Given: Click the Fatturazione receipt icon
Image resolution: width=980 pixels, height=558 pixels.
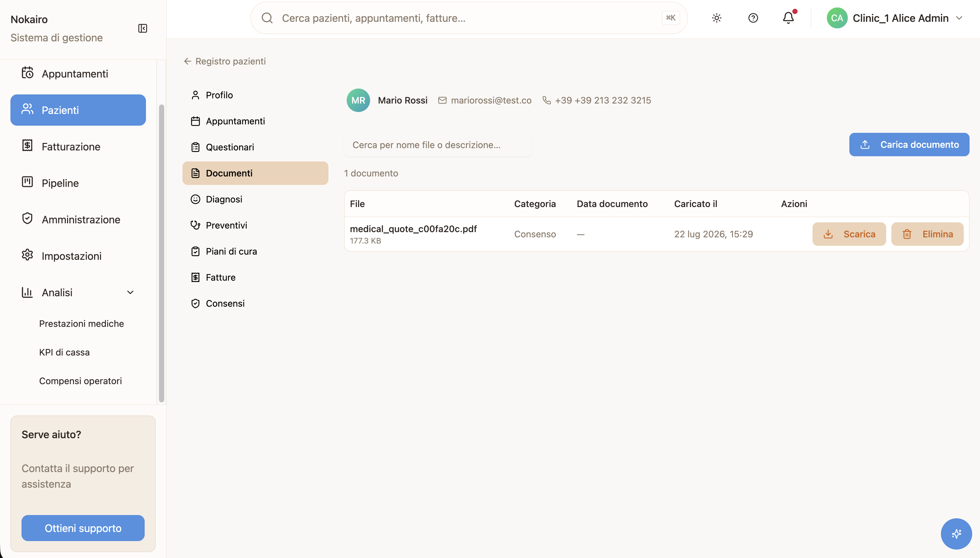Looking at the screenshot, I should (27, 145).
